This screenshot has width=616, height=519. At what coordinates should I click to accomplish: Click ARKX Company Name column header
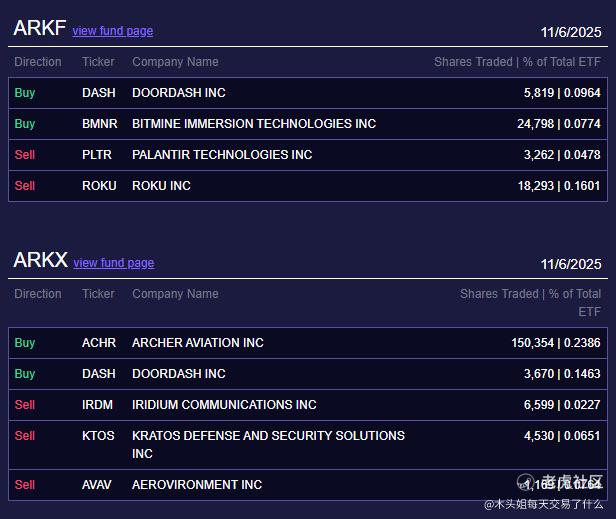click(175, 293)
